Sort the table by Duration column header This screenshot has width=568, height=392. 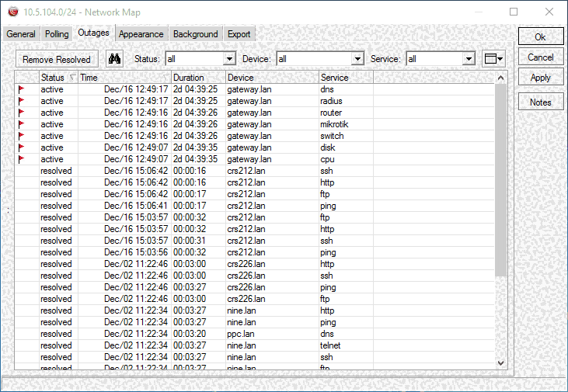pyautogui.click(x=197, y=78)
